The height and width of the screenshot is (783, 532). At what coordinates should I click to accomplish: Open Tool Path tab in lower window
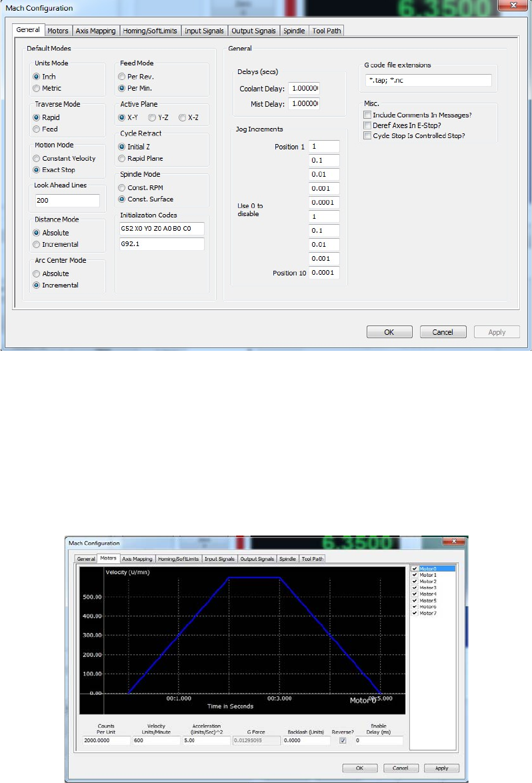pyautogui.click(x=313, y=559)
